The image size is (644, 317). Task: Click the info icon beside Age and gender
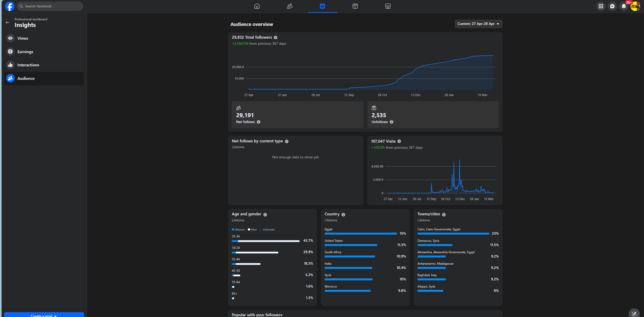coord(265,215)
